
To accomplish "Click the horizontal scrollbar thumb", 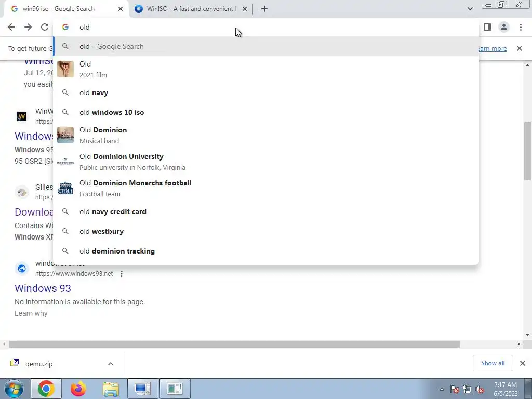I will pyautogui.click(x=234, y=344).
